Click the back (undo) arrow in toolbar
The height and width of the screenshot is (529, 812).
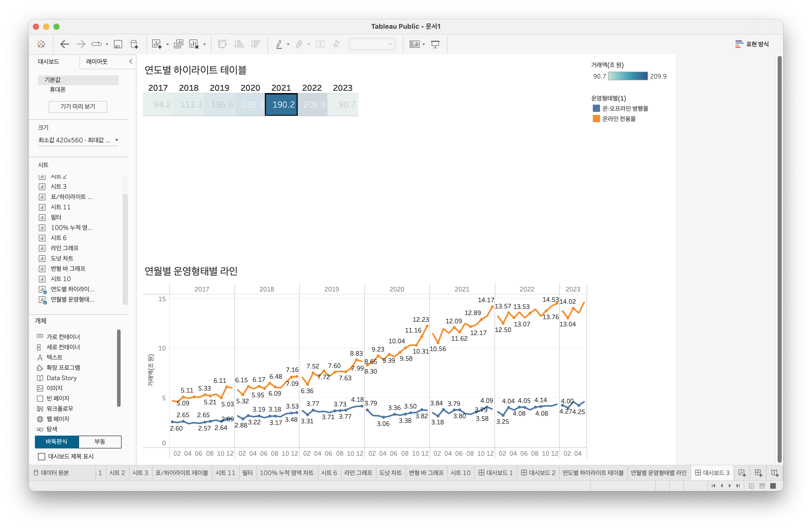(64, 44)
